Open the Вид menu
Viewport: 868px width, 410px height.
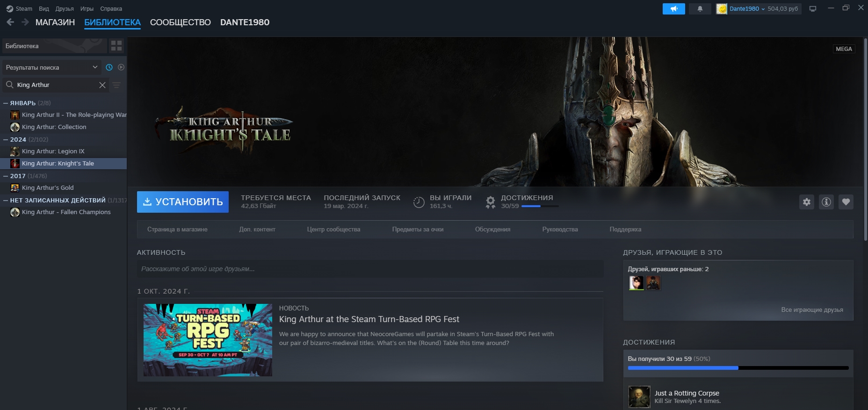click(x=44, y=9)
